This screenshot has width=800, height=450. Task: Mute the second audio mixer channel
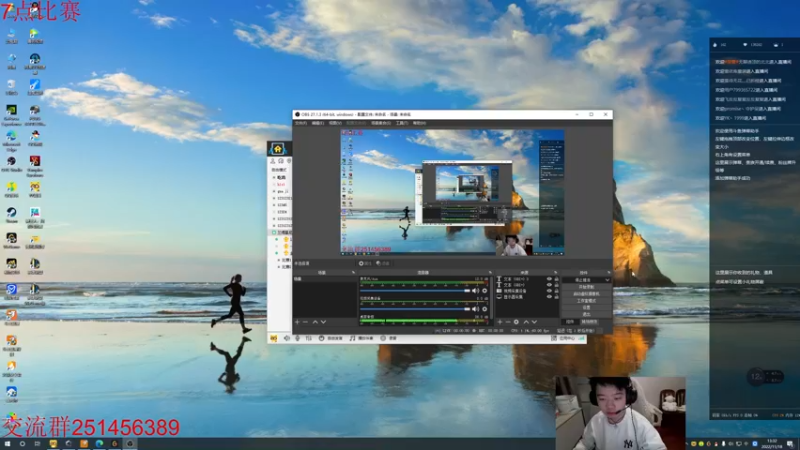[x=476, y=309]
